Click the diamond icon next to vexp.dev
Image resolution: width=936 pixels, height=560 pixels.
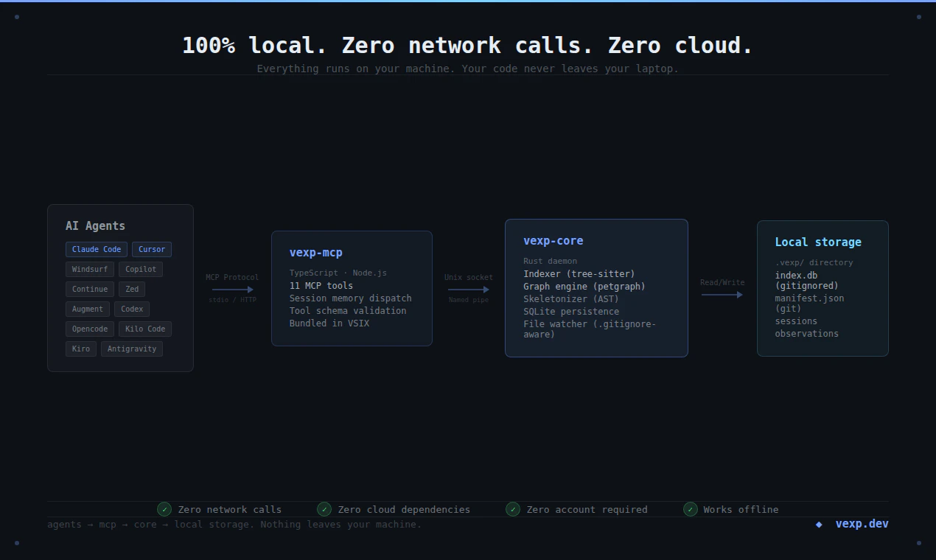pyautogui.click(x=819, y=525)
